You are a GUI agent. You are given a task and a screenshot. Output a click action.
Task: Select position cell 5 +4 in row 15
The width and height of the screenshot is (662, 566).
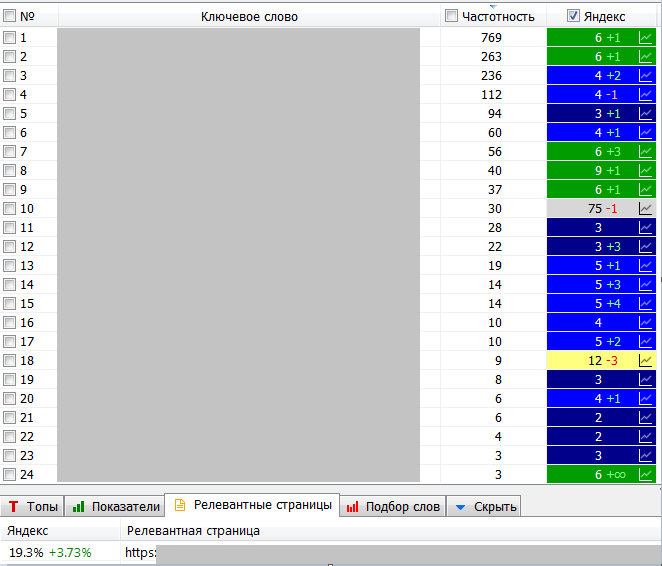pos(601,303)
